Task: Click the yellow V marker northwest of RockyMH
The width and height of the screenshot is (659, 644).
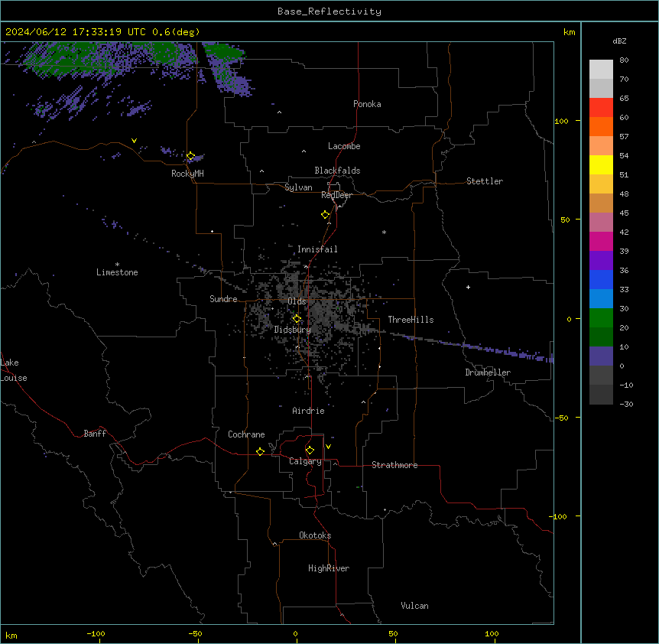Action: (x=134, y=141)
